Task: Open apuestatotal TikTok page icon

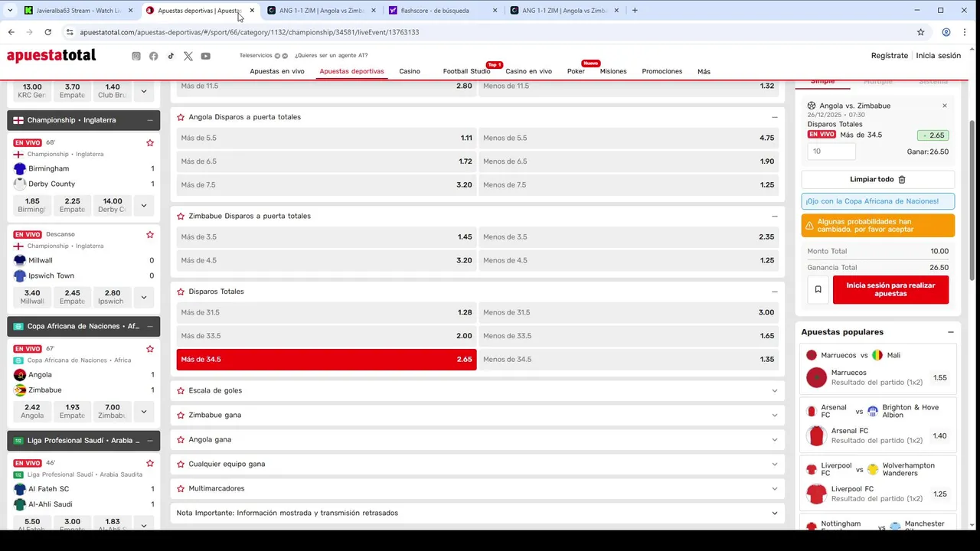Action: 171,56
